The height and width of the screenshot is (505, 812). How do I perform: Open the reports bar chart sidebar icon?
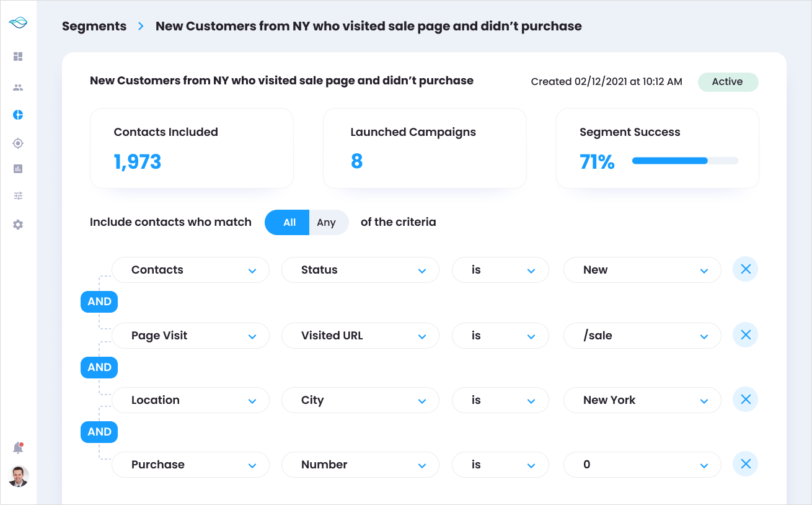18,169
